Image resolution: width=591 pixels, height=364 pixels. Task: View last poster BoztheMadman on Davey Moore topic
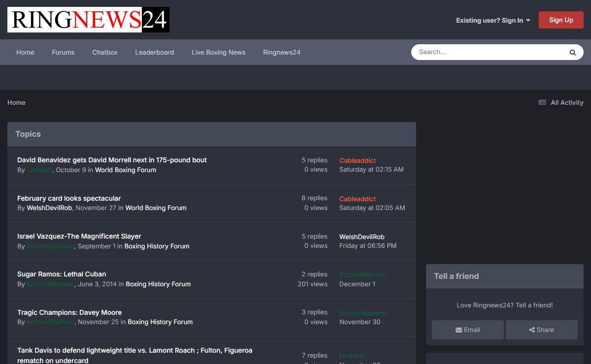coord(363,313)
